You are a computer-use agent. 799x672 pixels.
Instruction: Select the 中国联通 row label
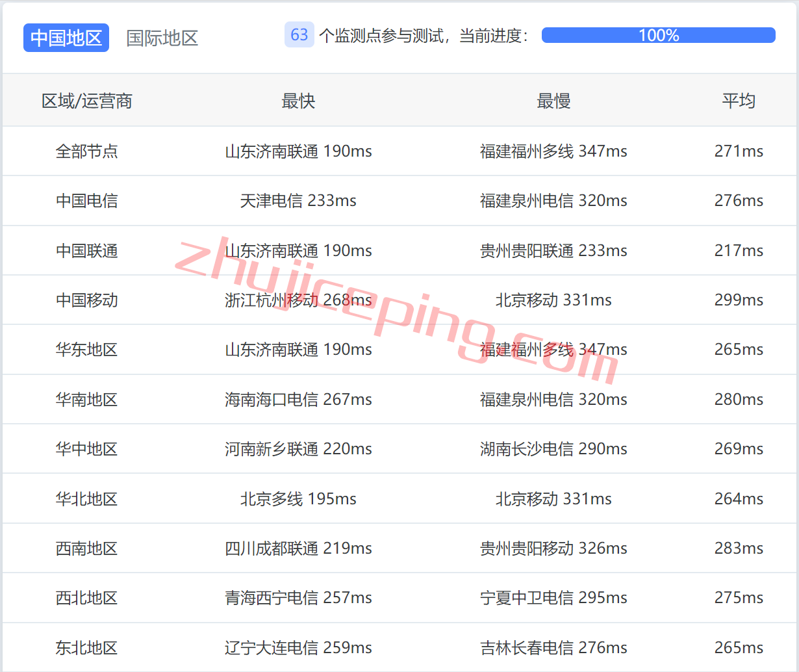[87, 251]
